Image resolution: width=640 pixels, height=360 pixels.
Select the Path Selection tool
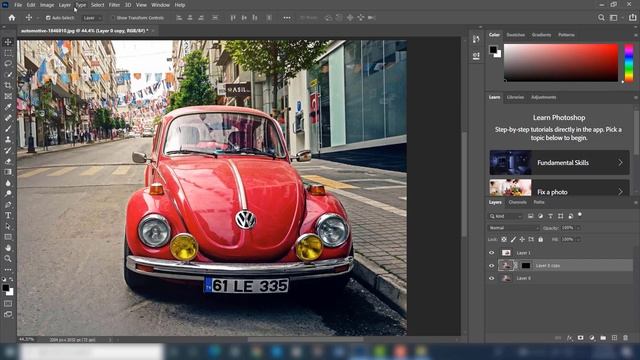click(x=8, y=226)
